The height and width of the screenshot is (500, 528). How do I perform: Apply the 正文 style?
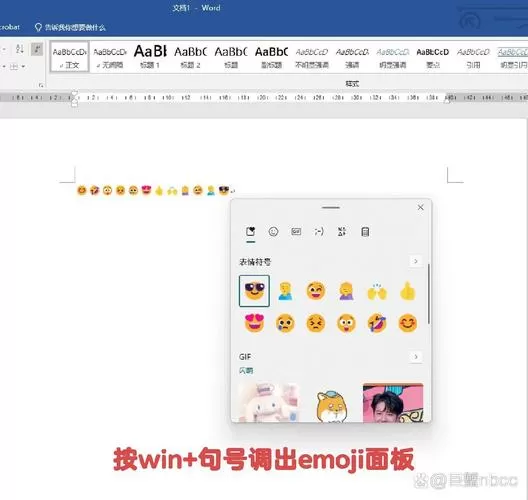point(69,57)
